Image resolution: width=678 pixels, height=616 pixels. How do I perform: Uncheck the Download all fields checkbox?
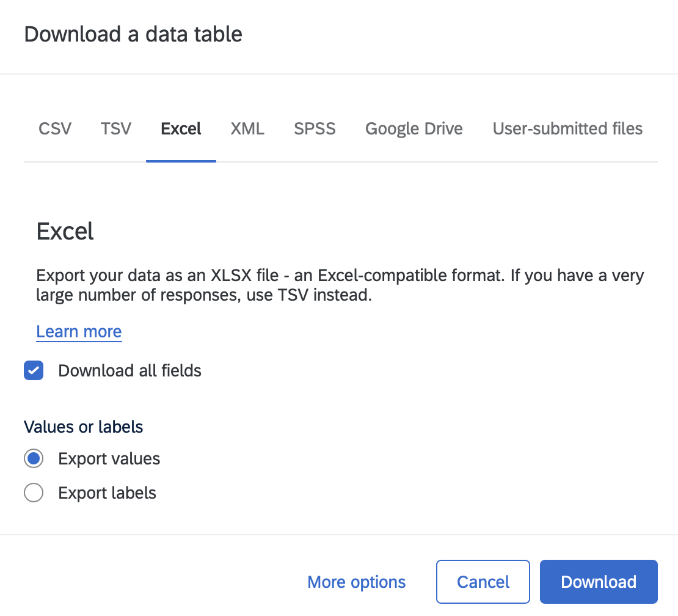pyautogui.click(x=34, y=370)
